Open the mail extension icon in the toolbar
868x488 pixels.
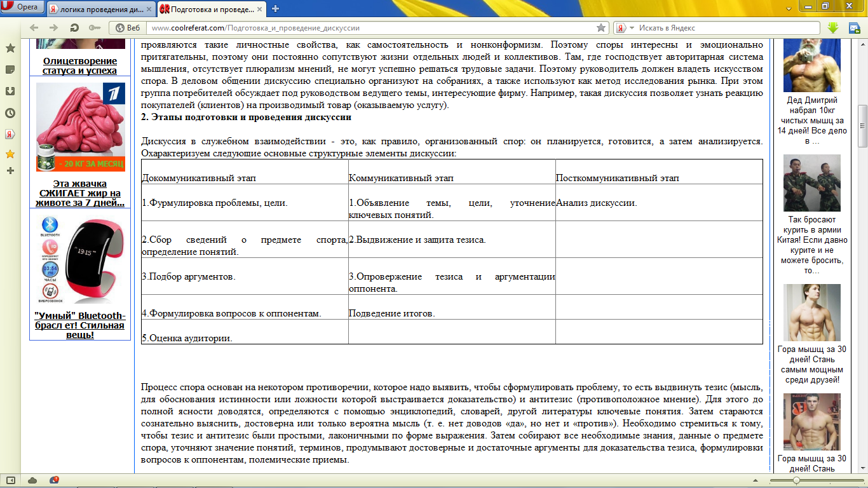click(853, 28)
